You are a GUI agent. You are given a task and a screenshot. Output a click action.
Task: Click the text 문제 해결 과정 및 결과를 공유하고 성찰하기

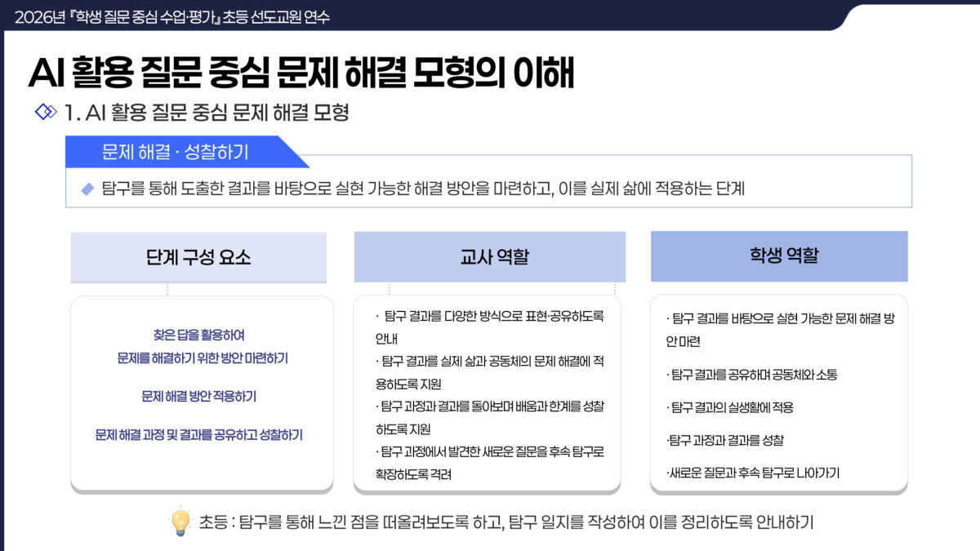pyautogui.click(x=199, y=435)
